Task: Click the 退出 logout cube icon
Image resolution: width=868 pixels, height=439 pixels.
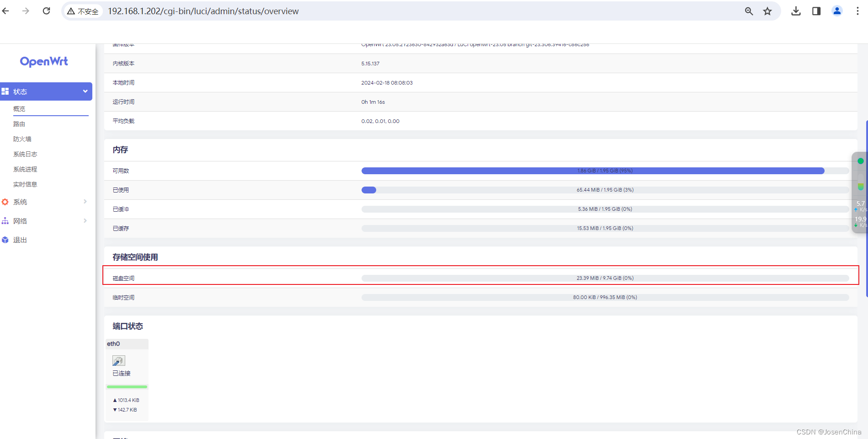Action: (5, 240)
